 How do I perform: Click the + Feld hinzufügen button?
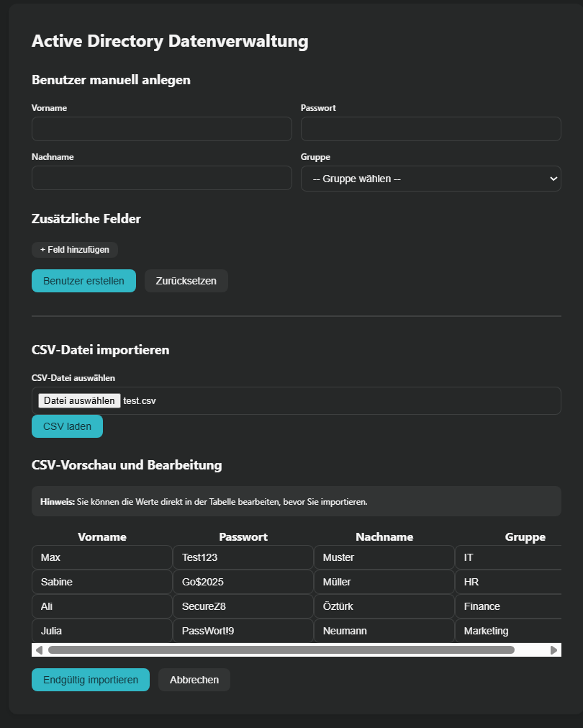click(75, 250)
